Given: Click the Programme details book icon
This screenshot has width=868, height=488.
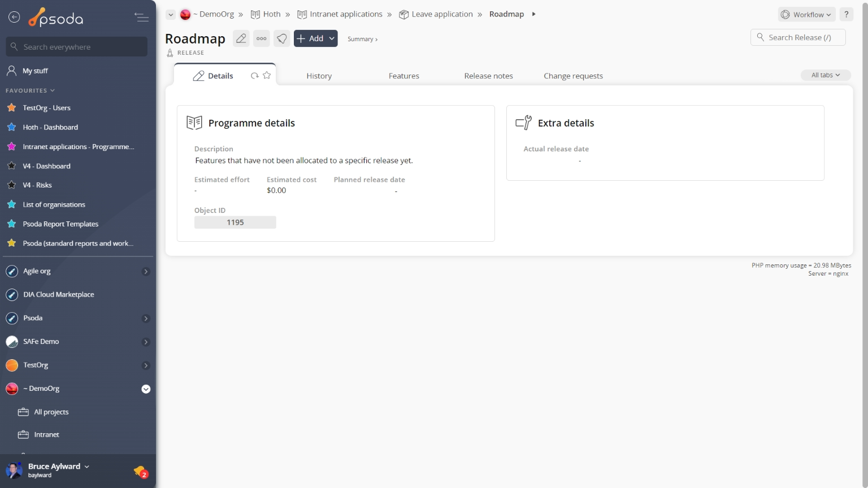Looking at the screenshot, I should pyautogui.click(x=194, y=123).
